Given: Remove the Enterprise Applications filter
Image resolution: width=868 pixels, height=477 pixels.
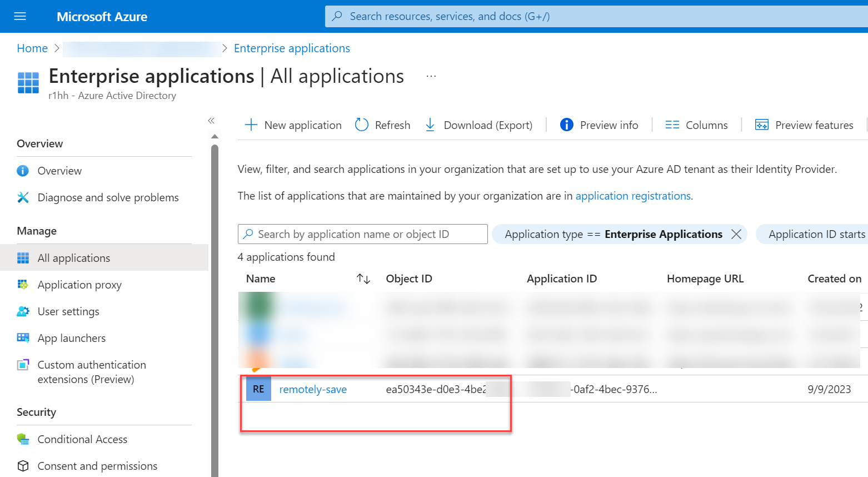Looking at the screenshot, I should [736, 234].
